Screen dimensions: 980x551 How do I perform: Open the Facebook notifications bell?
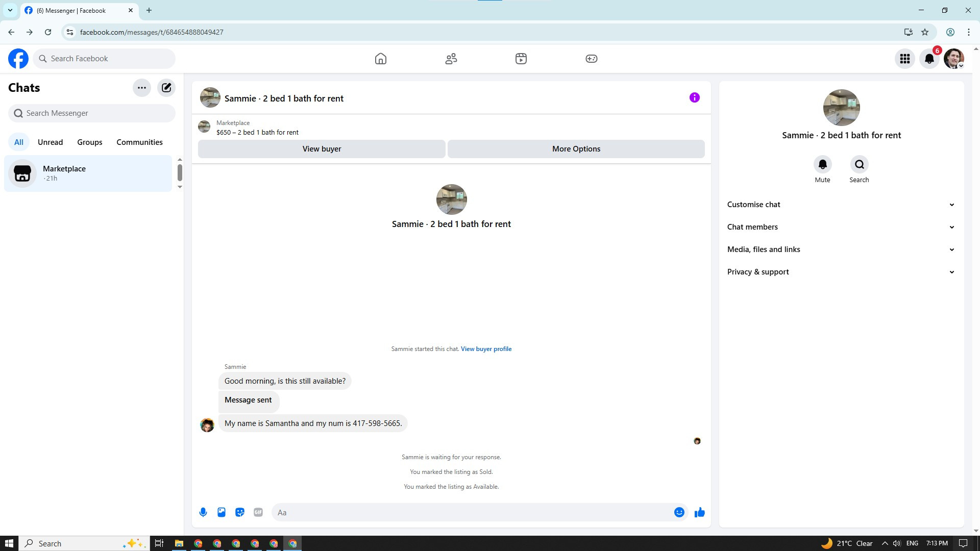[x=929, y=59]
